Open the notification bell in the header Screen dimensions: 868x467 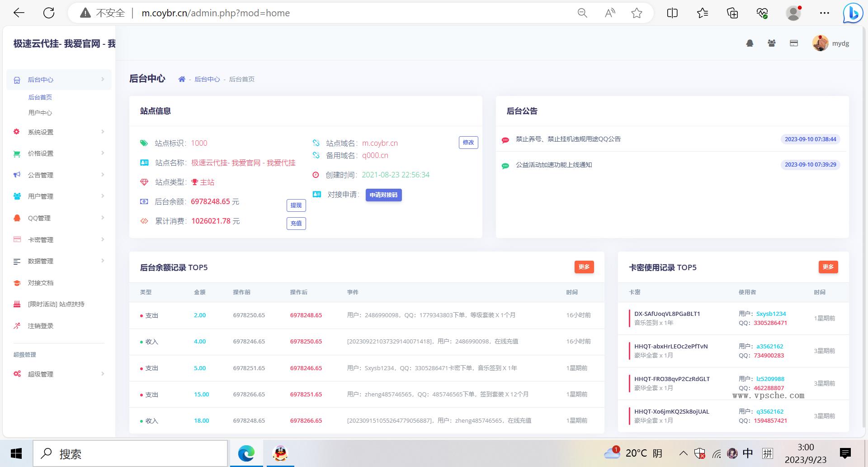coord(749,43)
